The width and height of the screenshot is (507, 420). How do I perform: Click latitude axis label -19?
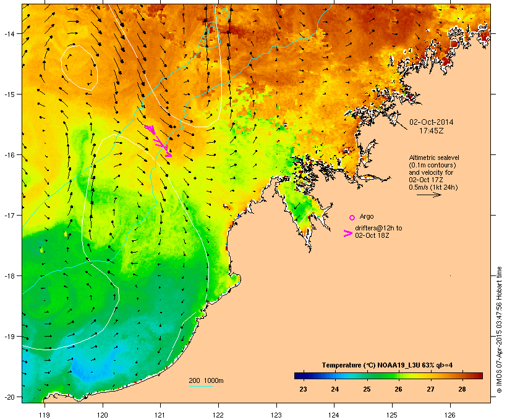9,337
